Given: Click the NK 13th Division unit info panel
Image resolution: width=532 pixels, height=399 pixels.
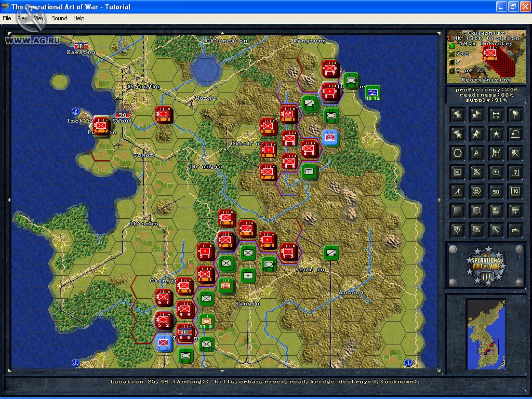Looking at the screenshot, I should [486, 56].
